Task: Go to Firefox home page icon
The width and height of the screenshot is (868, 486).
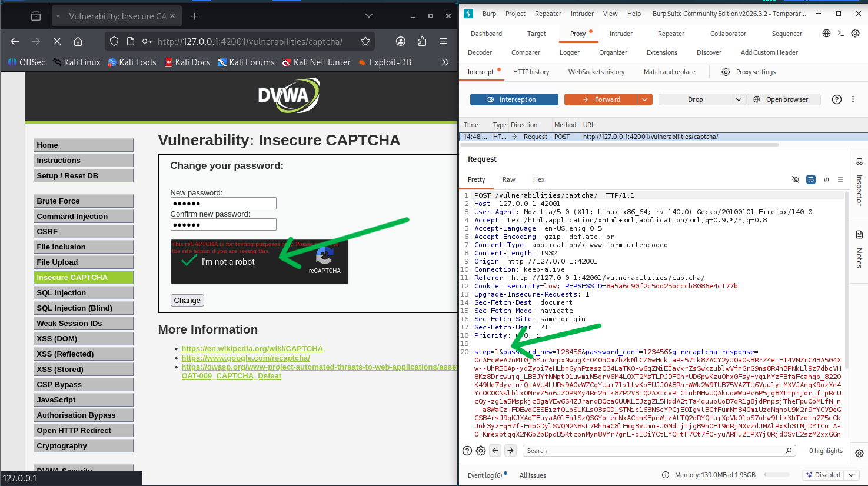Action: click(x=78, y=41)
